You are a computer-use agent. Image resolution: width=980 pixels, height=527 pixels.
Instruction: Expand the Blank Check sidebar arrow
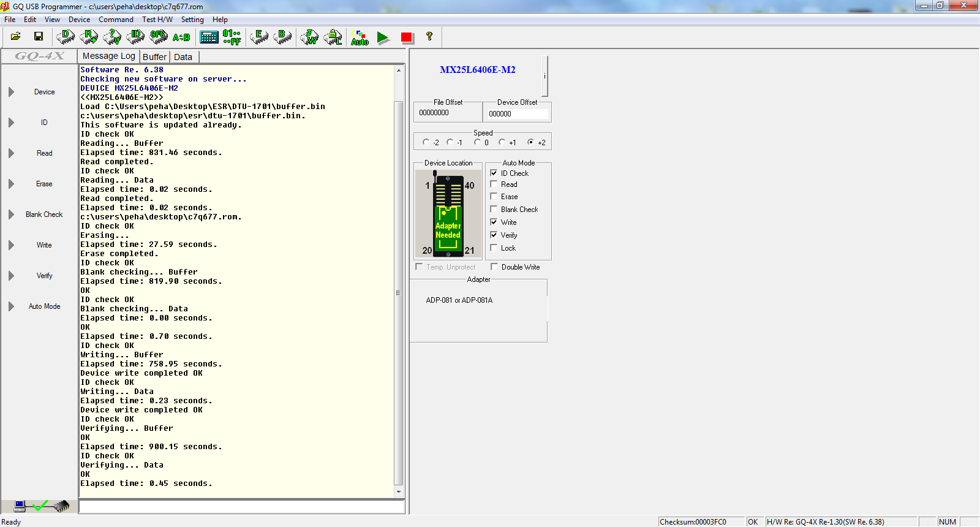pyautogui.click(x=11, y=214)
